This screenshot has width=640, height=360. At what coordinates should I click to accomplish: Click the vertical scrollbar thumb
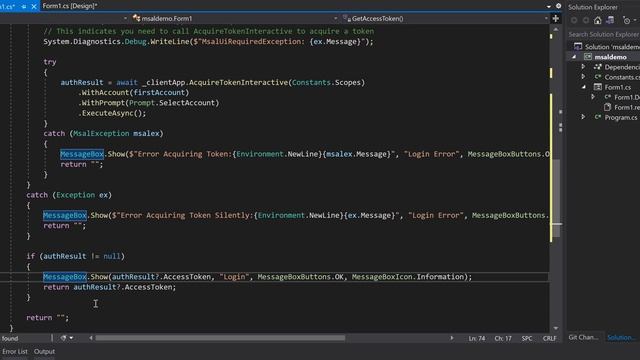click(556, 199)
